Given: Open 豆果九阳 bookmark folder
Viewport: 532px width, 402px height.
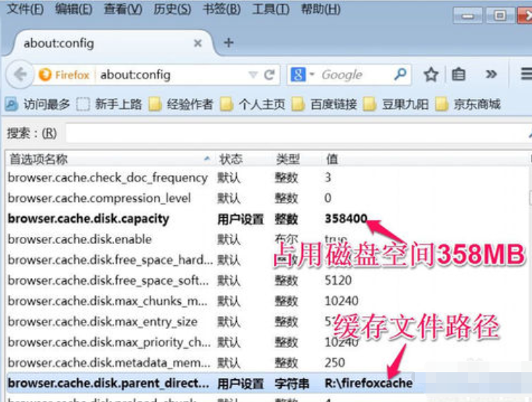Looking at the screenshot, I should (397, 104).
